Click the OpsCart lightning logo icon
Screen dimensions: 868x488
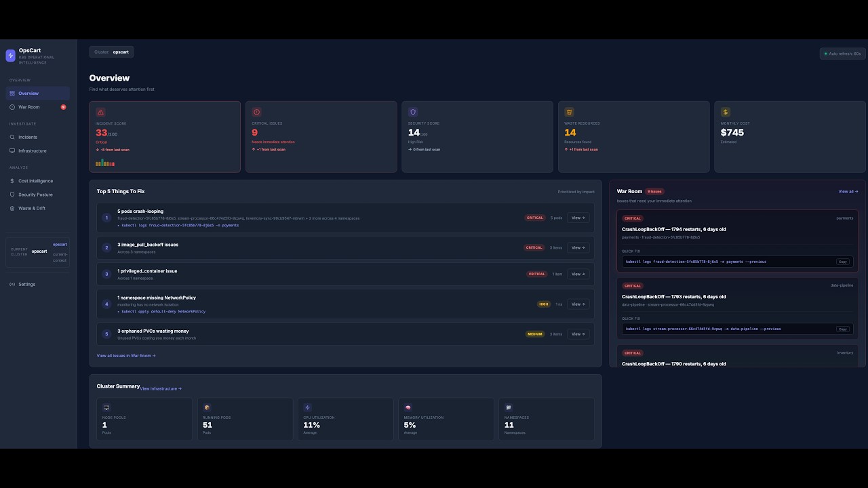10,56
